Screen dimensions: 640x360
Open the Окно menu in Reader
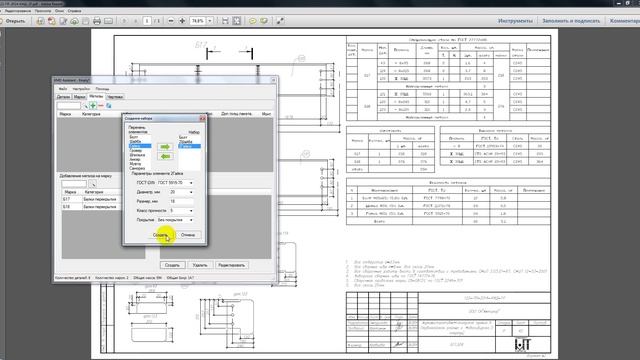pyautogui.click(x=60, y=11)
